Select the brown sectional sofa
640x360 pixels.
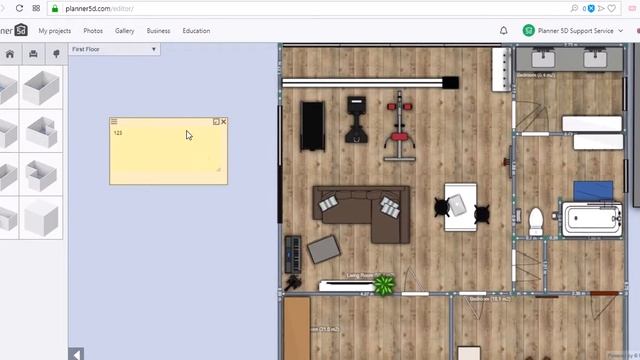point(362,215)
